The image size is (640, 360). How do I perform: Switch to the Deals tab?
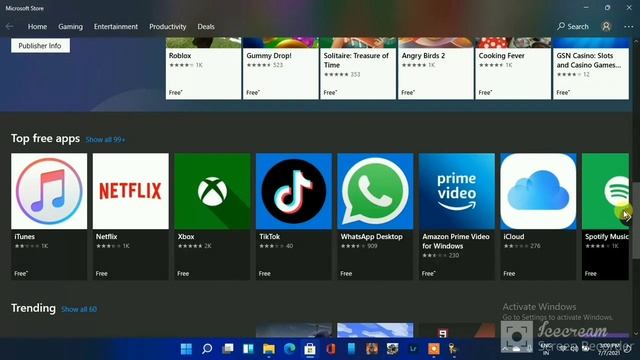[206, 27]
